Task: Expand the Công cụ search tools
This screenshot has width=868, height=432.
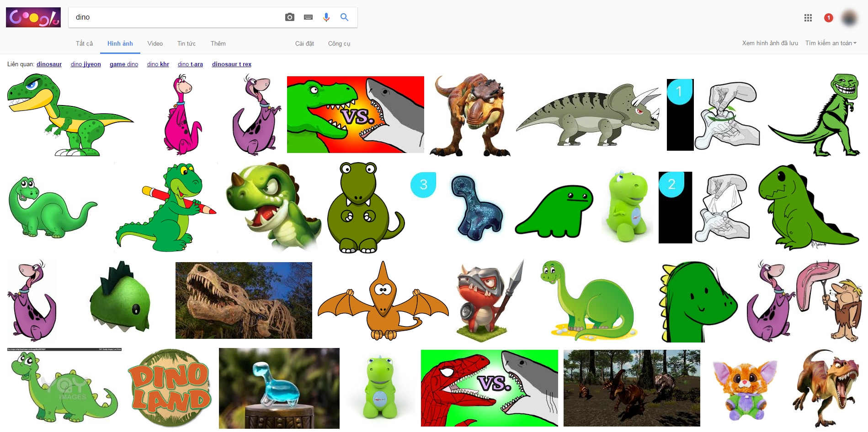Action: [x=339, y=44]
